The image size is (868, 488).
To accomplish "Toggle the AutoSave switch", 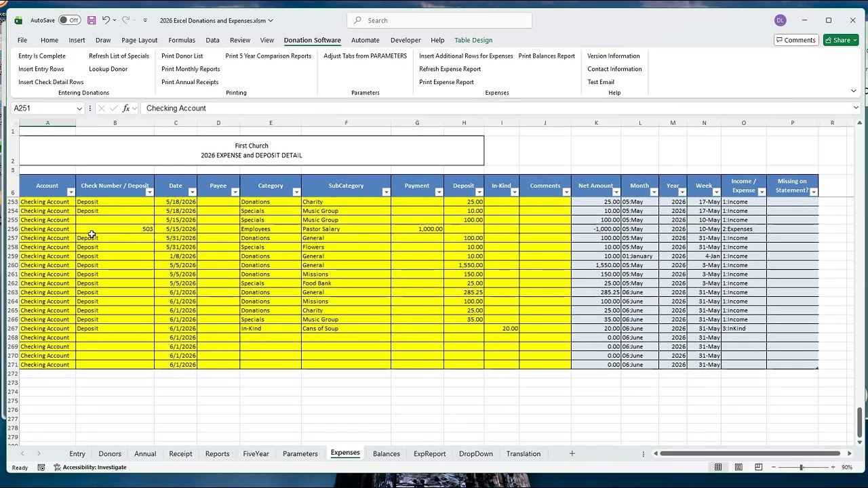I will (x=69, y=20).
